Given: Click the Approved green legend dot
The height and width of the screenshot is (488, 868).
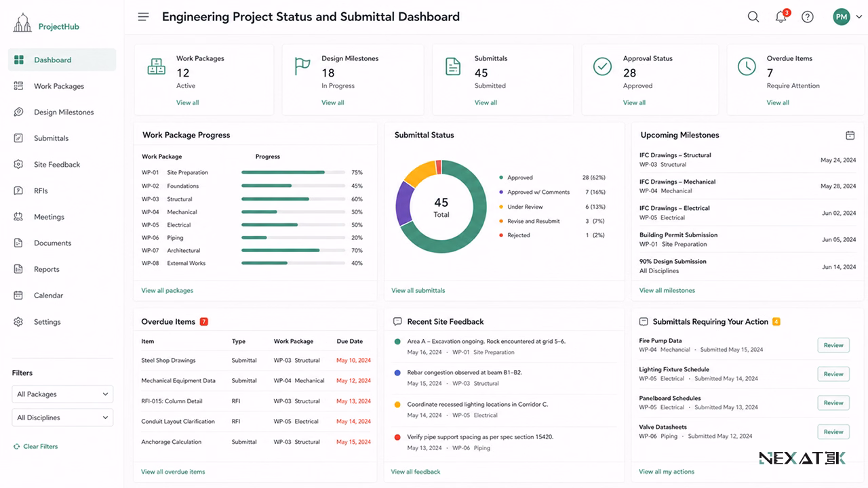Looking at the screenshot, I should point(501,178).
